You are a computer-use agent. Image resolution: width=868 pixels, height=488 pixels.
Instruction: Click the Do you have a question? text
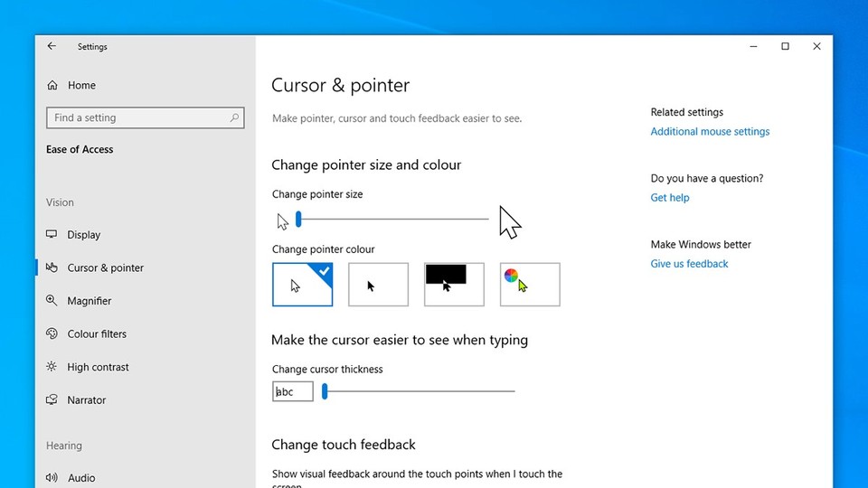coord(706,178)
